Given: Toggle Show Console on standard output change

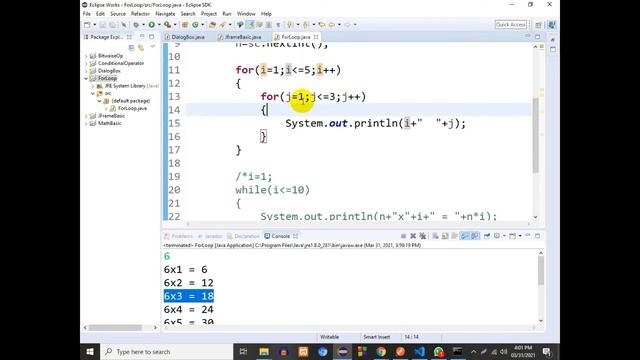Looking at the screenshot, I should [x=465, y=236].
